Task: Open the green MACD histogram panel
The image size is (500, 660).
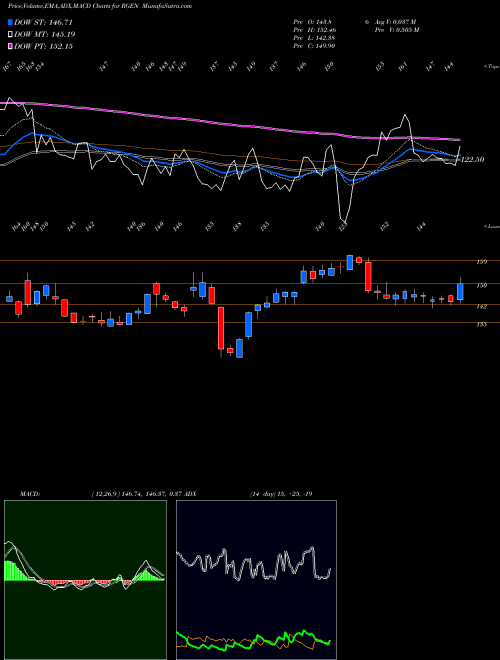Action: coord(85,580)
